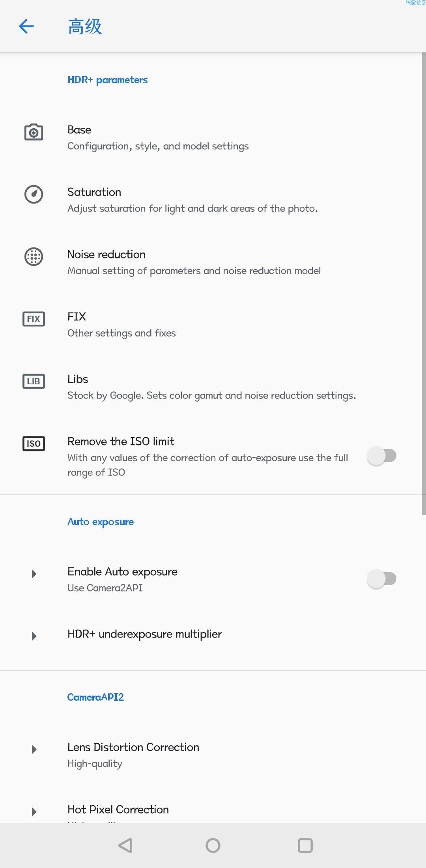Click the ISO box icon
This screenshot has height=868, width=426.
[x=34, y=443]
